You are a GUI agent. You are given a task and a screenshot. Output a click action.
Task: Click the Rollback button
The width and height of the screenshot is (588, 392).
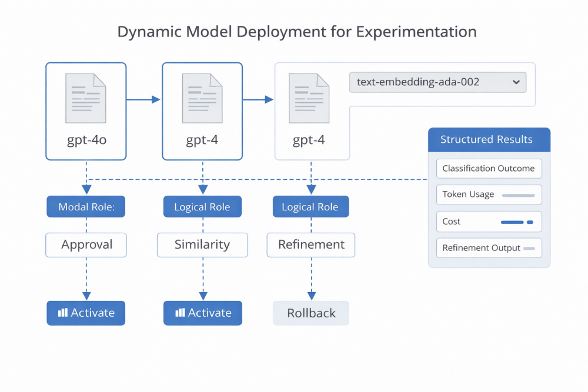coord(311,313)
